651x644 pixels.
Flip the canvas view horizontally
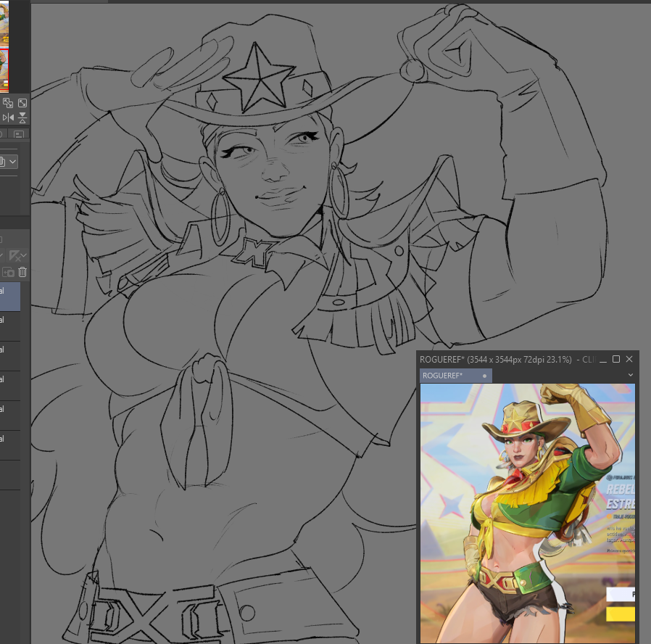[x=8, y=118]
